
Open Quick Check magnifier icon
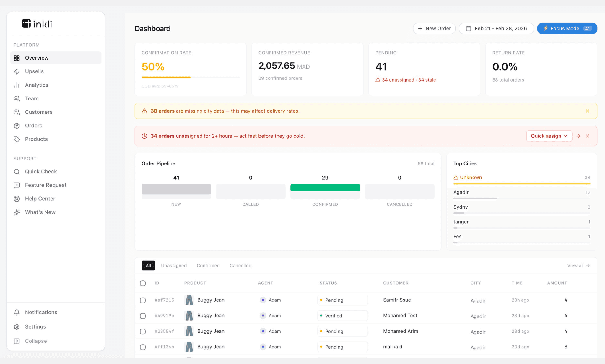click(x=17, y=172)
